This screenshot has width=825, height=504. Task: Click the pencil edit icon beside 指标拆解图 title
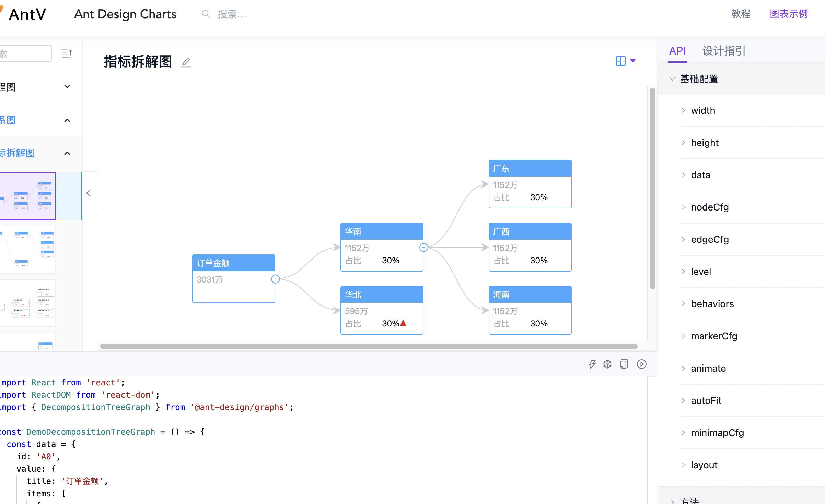tap(186, 62)
